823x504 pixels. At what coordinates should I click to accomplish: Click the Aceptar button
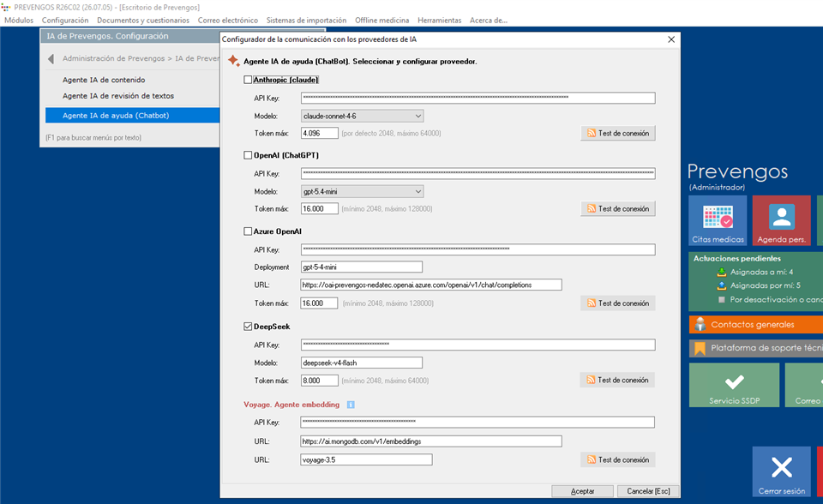[x=583, y=491]
